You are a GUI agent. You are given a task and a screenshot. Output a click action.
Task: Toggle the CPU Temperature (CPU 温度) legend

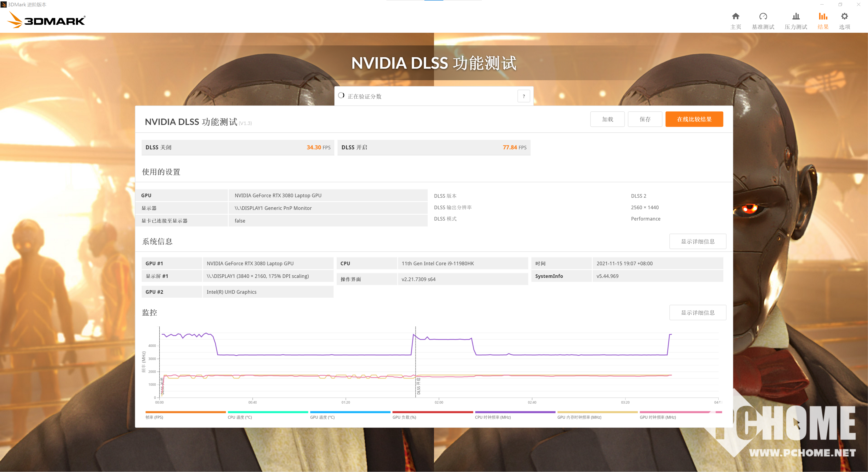pos(268,415)
